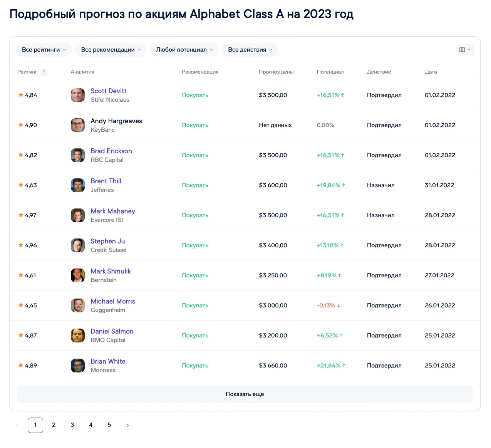Open the 'Все рекомендации' filter dropdown

[111, 50]
